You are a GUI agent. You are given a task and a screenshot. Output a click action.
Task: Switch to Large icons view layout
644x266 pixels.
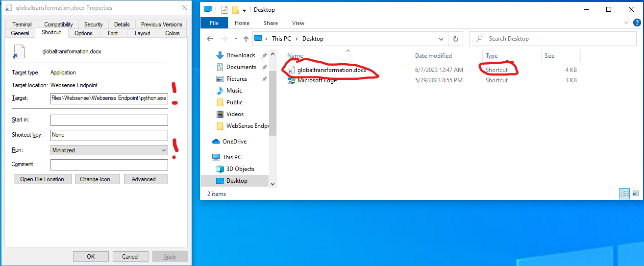coord(635,193)
